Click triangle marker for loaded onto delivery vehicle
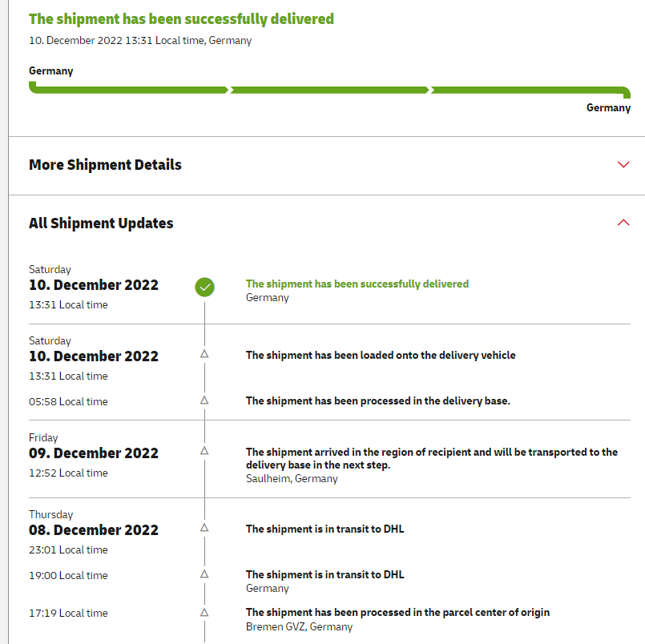Viewport: 645px width, 644px height. 204,353
